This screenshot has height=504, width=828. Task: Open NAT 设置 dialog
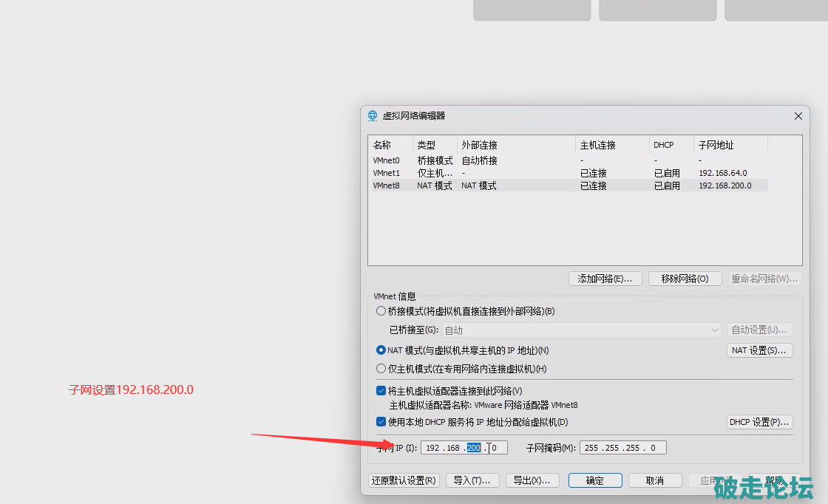(x=760, y=350)
